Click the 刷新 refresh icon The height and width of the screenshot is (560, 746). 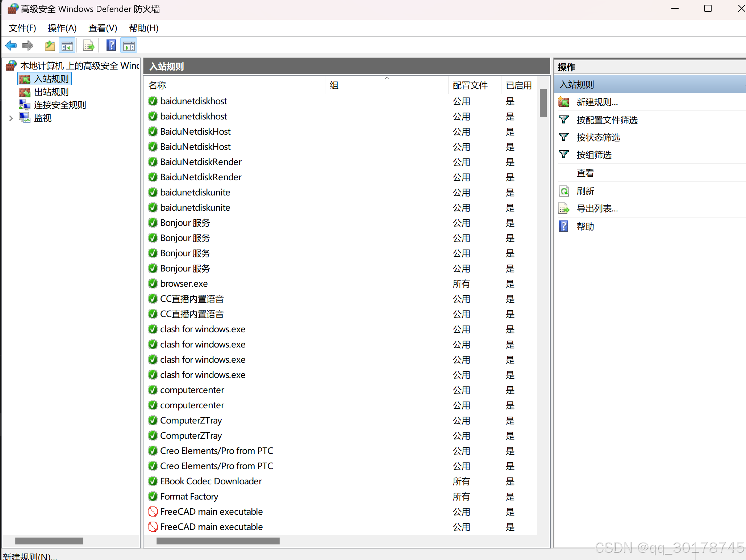pyautogui.click(x=564, y=191)
